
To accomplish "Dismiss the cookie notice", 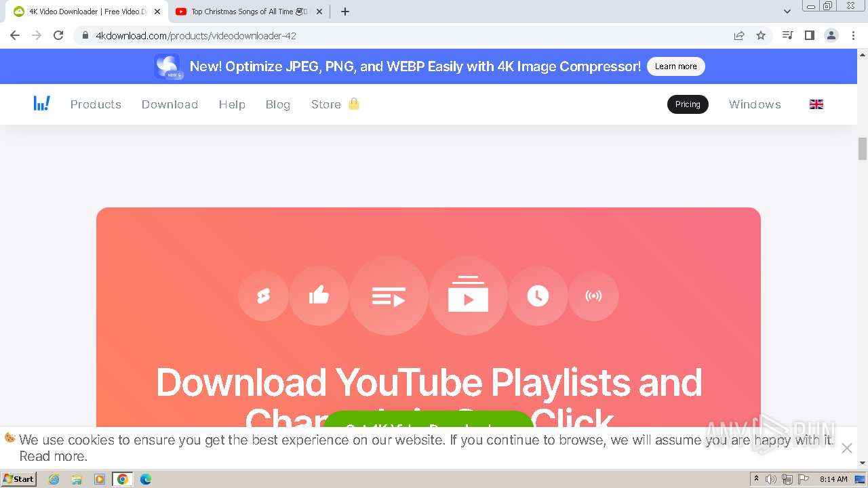I will [x=846, y=448].
